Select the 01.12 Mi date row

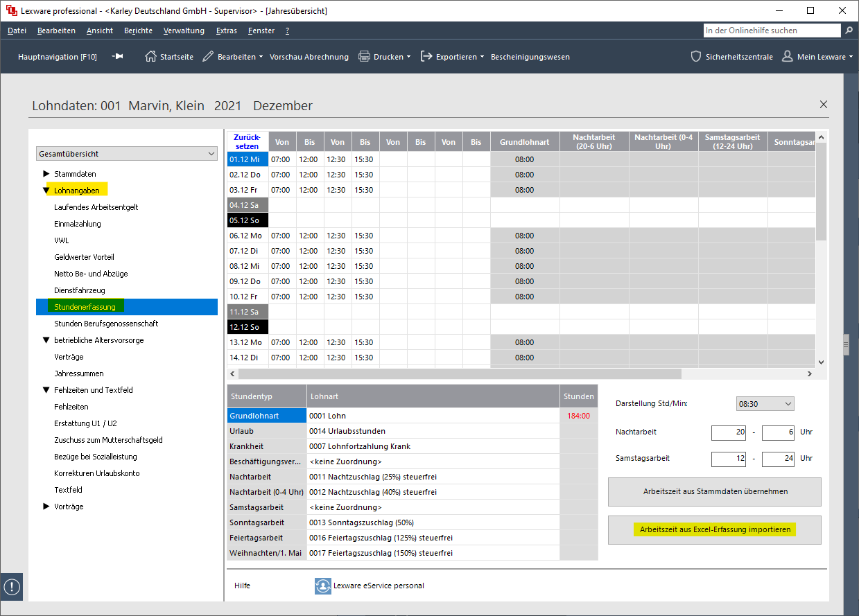pyautogui.click(x=248, y=159)
